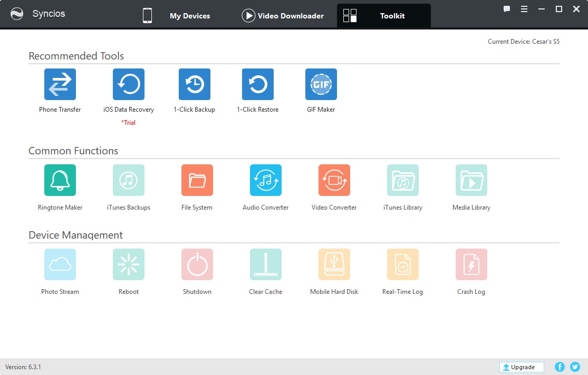The image size is (588, 375).
Task: Select the Toolkit tab
Action: pos(384,16)
